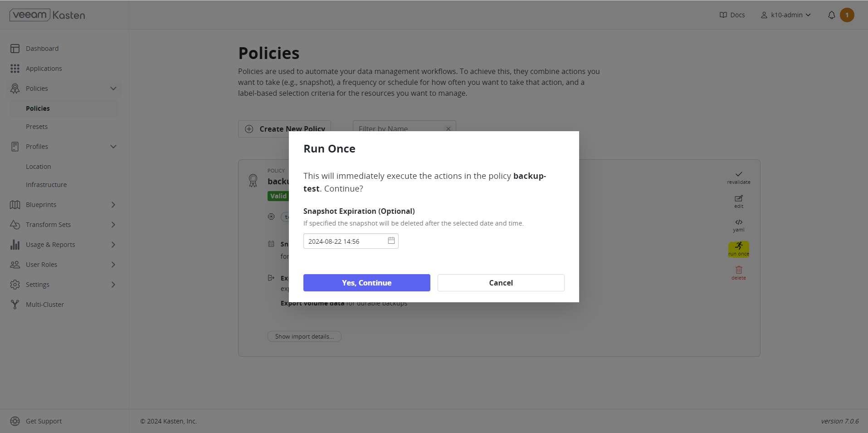
Task: Click the yaml code icon
Action: pos(738,222)
